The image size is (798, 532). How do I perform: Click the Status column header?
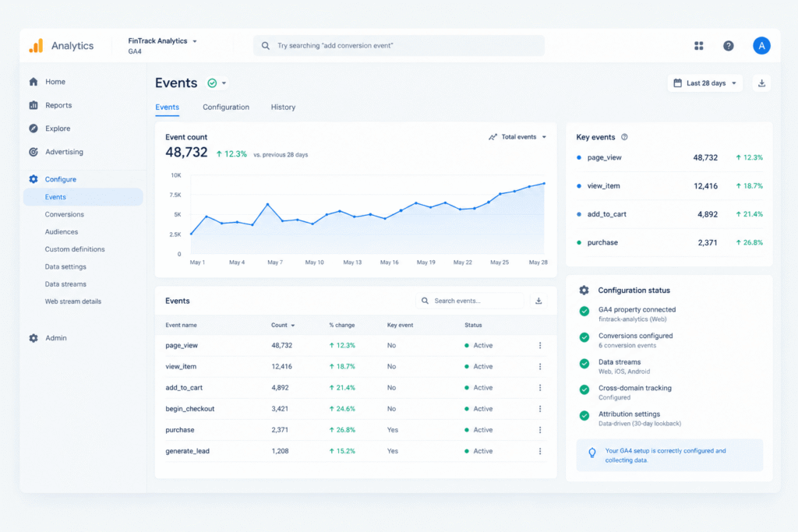[x=473, y=325]
